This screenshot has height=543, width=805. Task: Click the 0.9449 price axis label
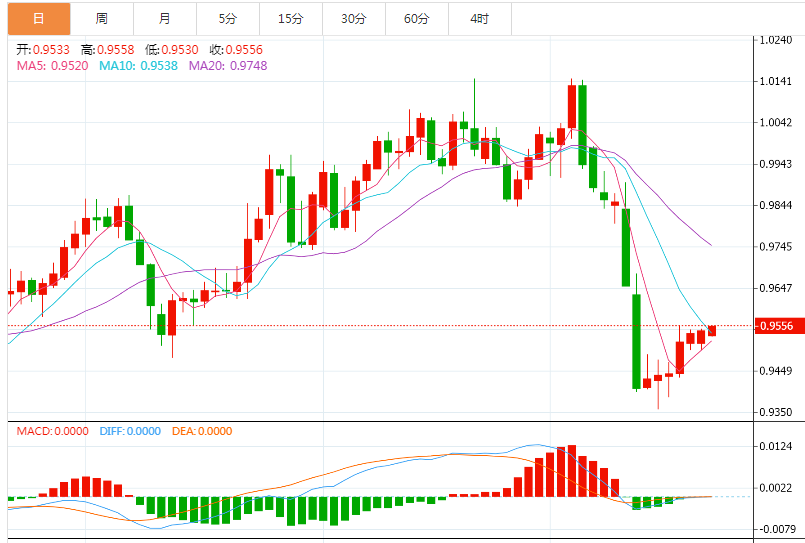[776, 371]
